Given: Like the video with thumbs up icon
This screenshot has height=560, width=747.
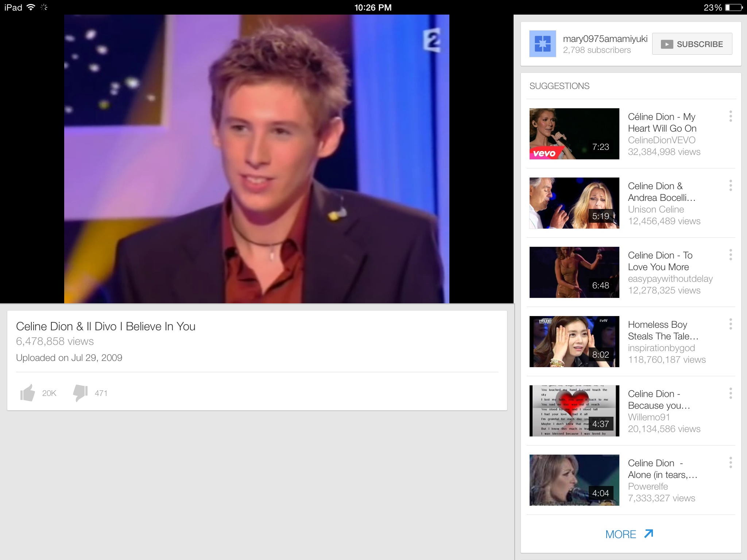Looking at the screenshot, I should (x=28, y=393).
